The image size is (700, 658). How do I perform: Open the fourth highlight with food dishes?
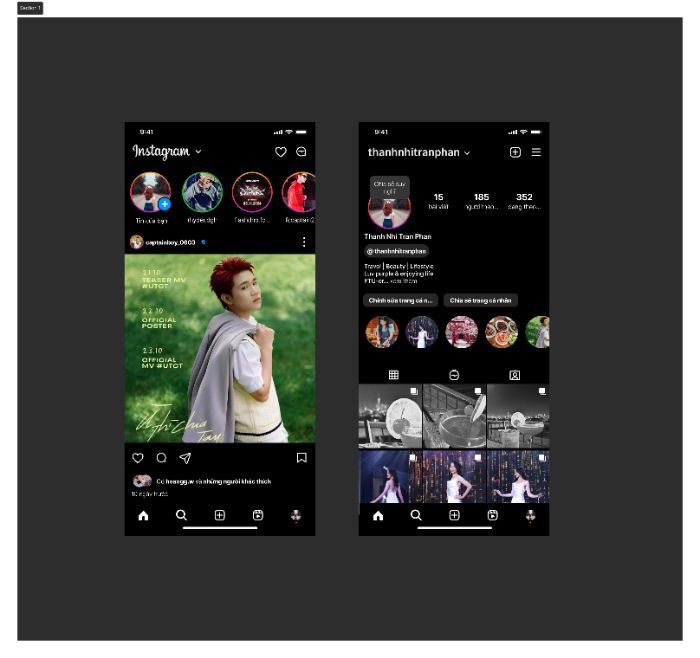click(501, 332)
